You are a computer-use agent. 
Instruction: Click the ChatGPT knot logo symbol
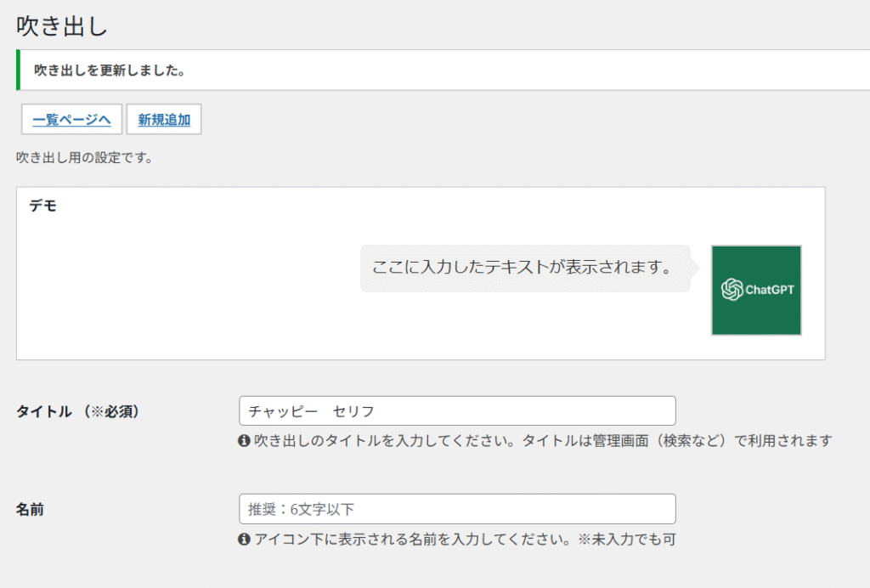(731, 290)
